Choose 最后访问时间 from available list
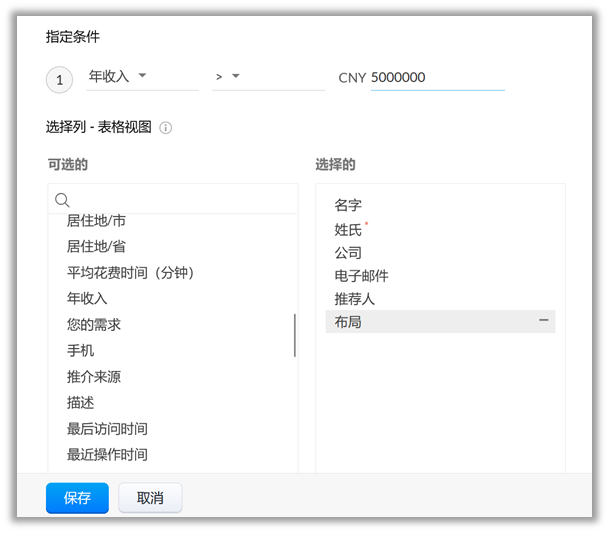 pyautogui.click(x=107, y=428)
